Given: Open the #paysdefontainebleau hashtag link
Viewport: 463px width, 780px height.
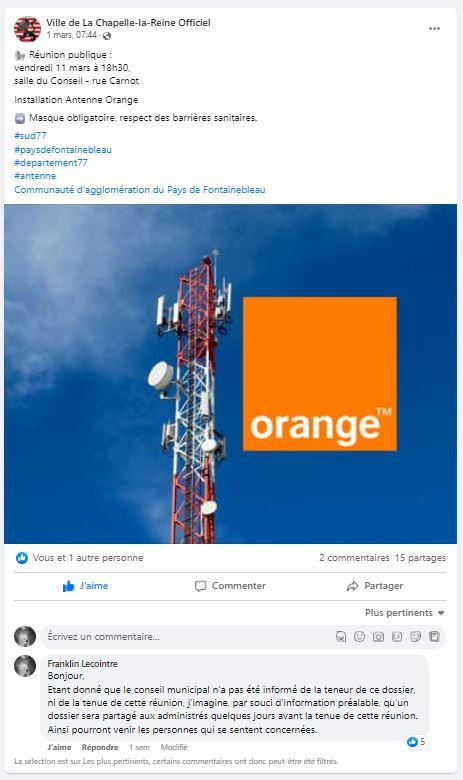Looking at the screenshot, I should click(63, 150).
